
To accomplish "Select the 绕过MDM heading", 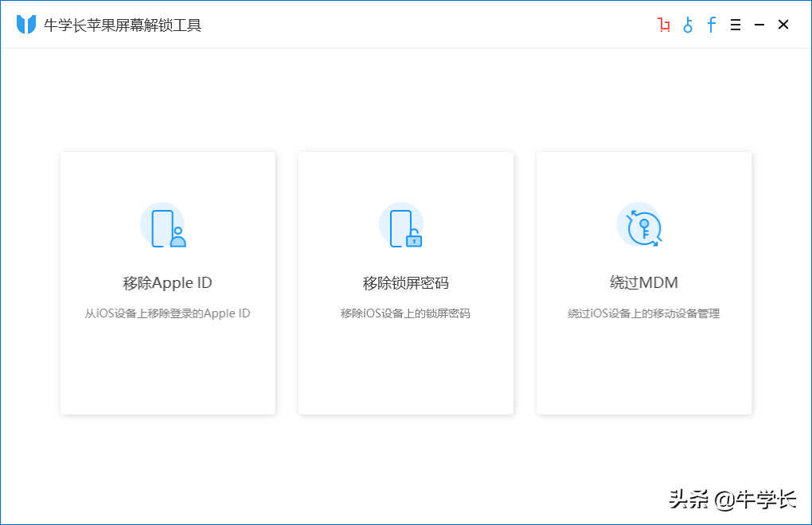I will pyautogui.click(x=643, y=282).
